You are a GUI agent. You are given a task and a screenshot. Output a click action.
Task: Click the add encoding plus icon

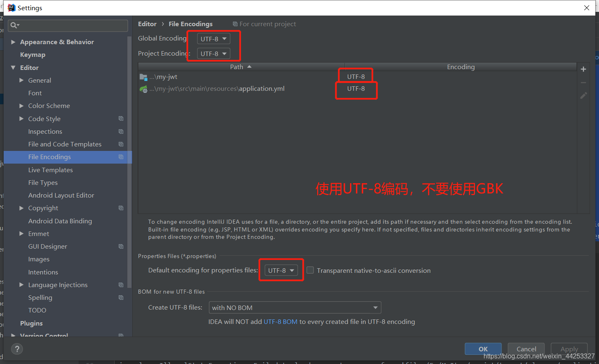[583, 69]
